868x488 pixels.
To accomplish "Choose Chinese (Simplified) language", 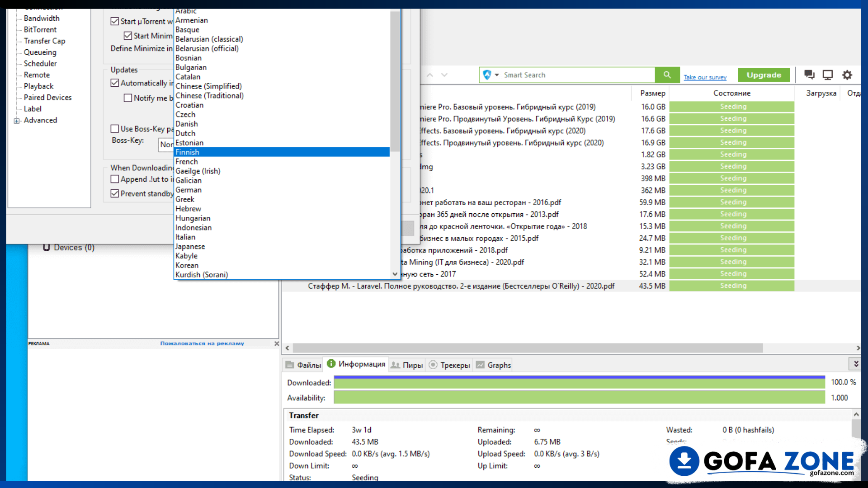I will 282,86.
